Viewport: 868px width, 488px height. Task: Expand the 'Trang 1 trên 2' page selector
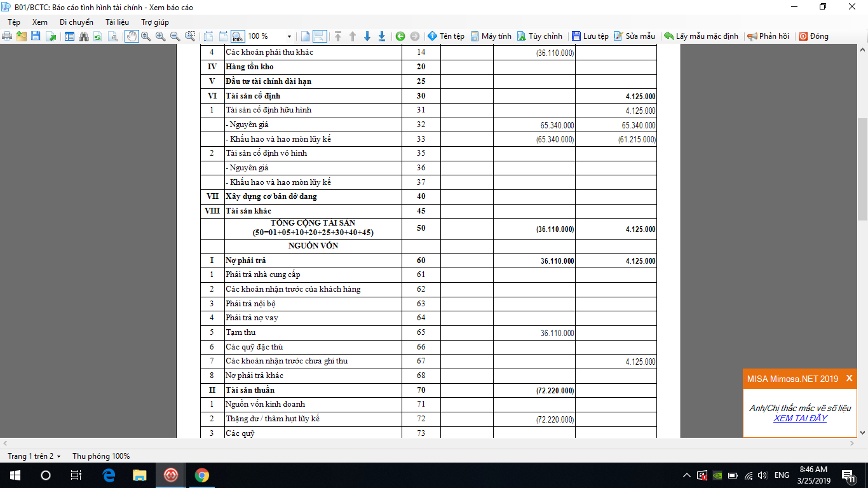(34, 456)
